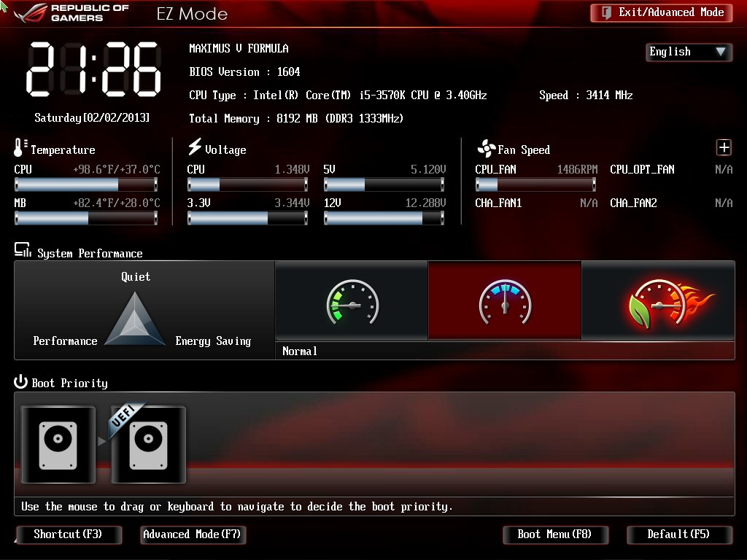Click the thermometer Temperature icon
This screenshot has width=747, height=560.
[20, 148]
